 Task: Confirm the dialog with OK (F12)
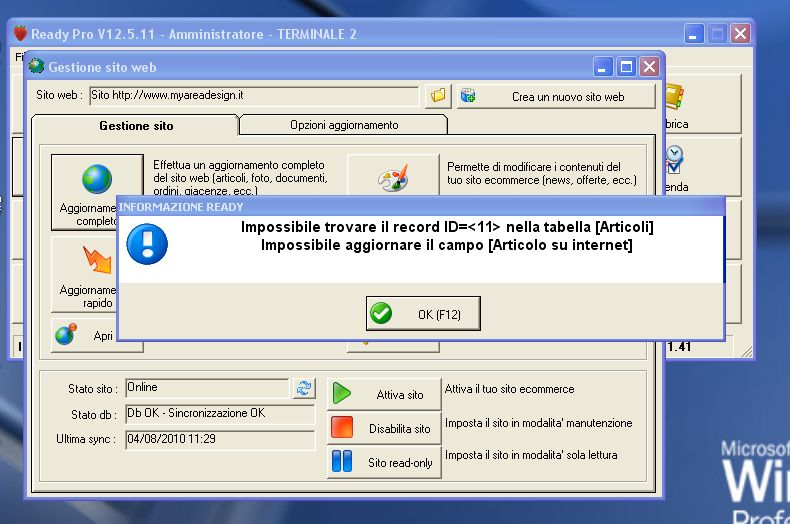pos(423,313)
